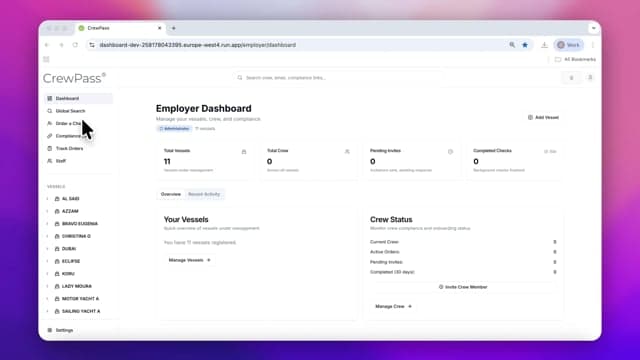Click the Add Vessel button
Screen dimensions: 640x360
pos(543,118)
